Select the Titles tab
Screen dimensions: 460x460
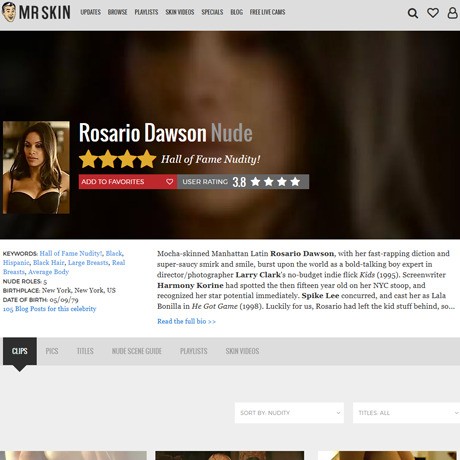pos(85,351)
